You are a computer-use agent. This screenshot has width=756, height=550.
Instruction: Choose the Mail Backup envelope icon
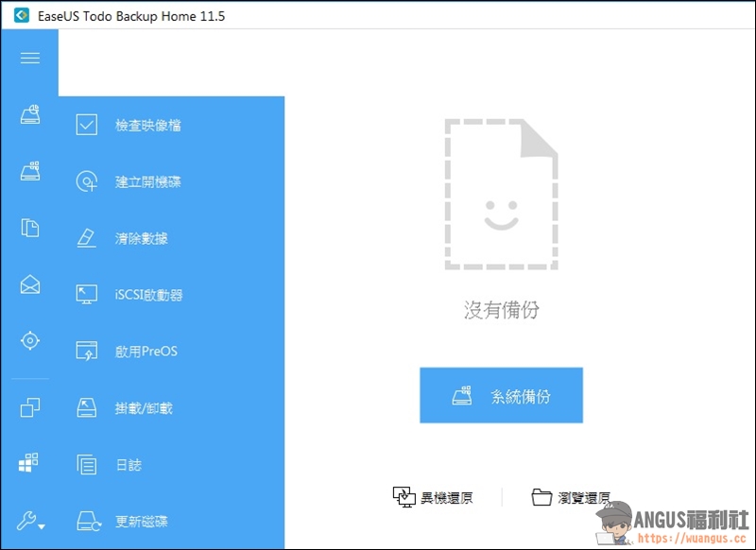click(x=29, y=284)
